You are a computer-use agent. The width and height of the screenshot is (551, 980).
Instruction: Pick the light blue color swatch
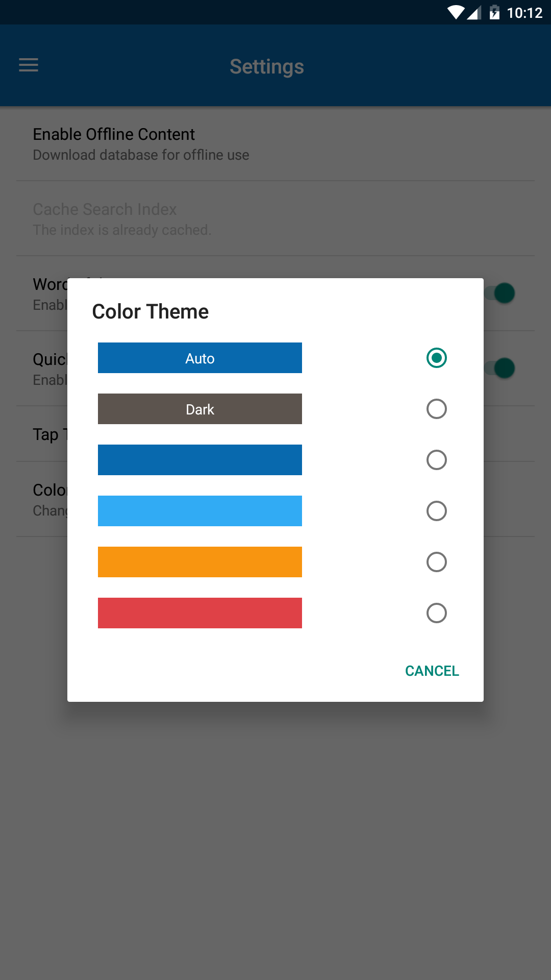click(x=200, y=511)
